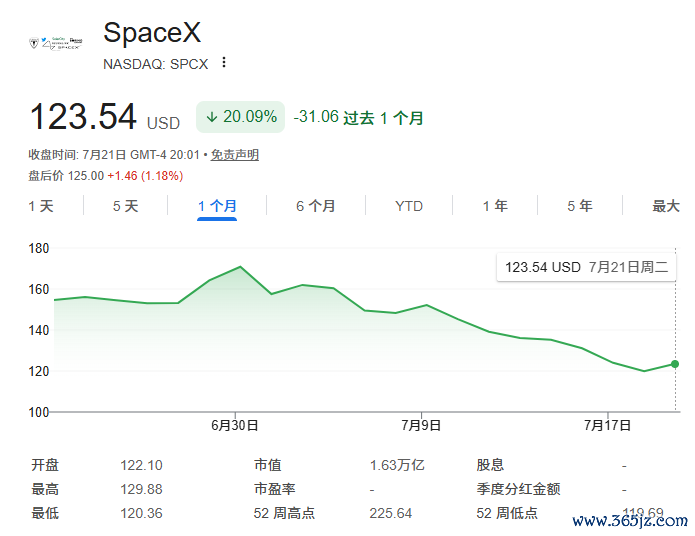Click the 52 周高点 value 225.64
Viewport: 695px width, 536px height.
[x=390, y=513]
